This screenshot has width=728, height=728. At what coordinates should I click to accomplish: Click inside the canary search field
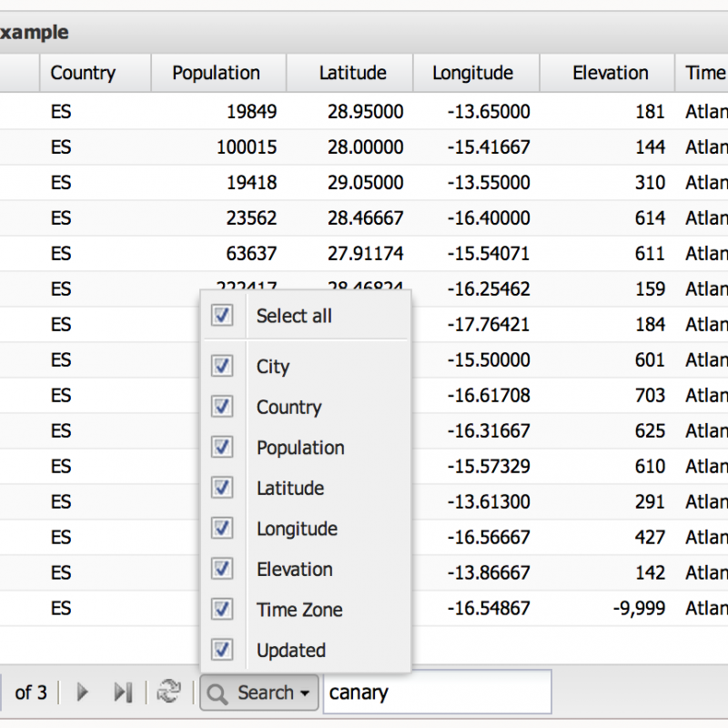click(x=437, y=692)
